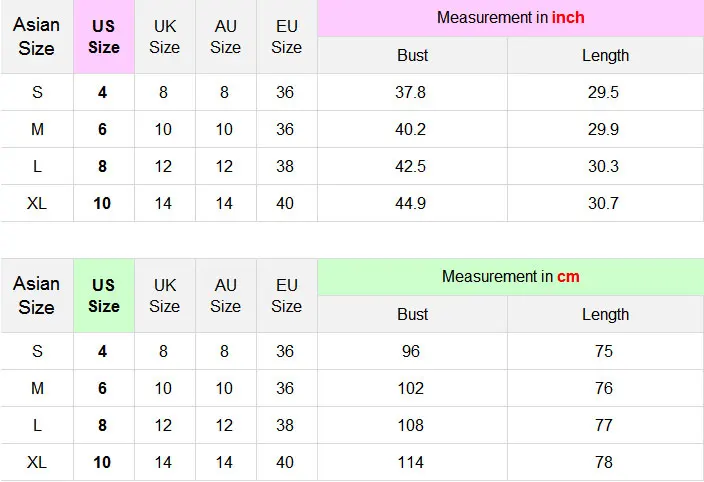Click the length value 30.3

603,167
